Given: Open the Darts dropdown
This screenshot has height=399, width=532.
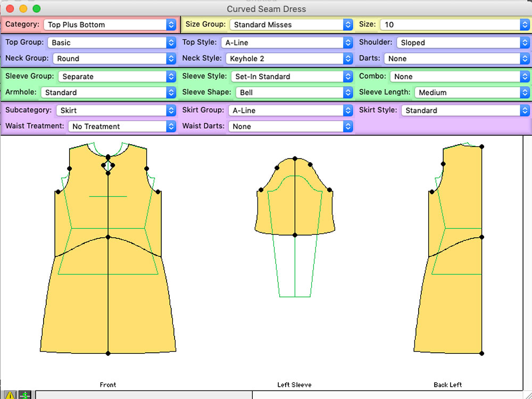Looking at the screenshot, I should [456, 59].
